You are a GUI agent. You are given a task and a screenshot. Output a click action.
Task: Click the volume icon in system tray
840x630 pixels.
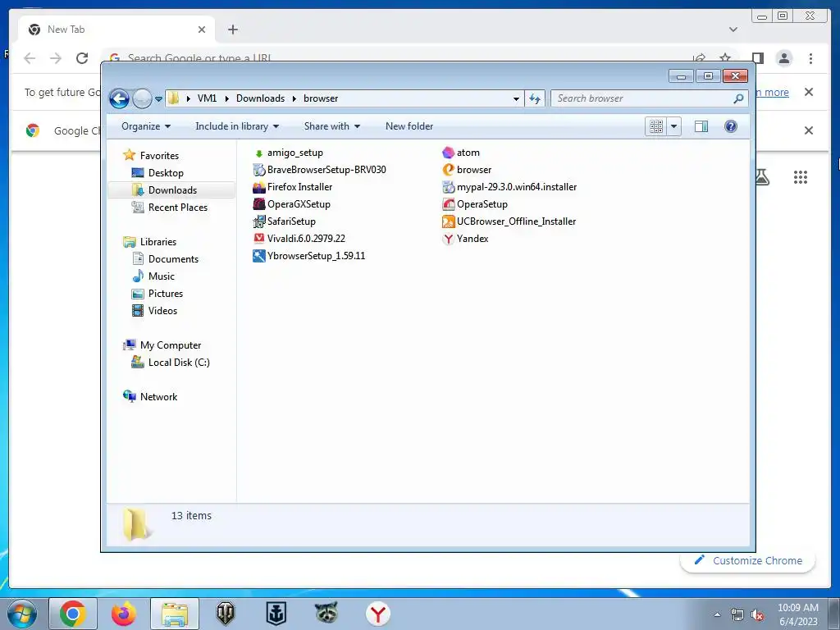757,615
